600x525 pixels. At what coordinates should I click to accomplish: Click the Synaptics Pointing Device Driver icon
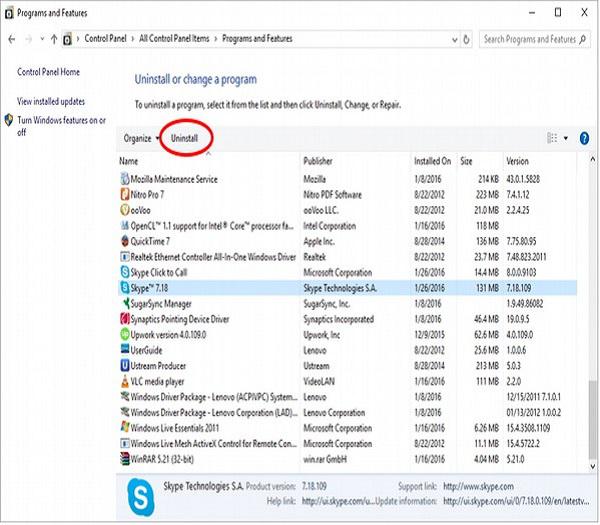(x=125, y=319)
